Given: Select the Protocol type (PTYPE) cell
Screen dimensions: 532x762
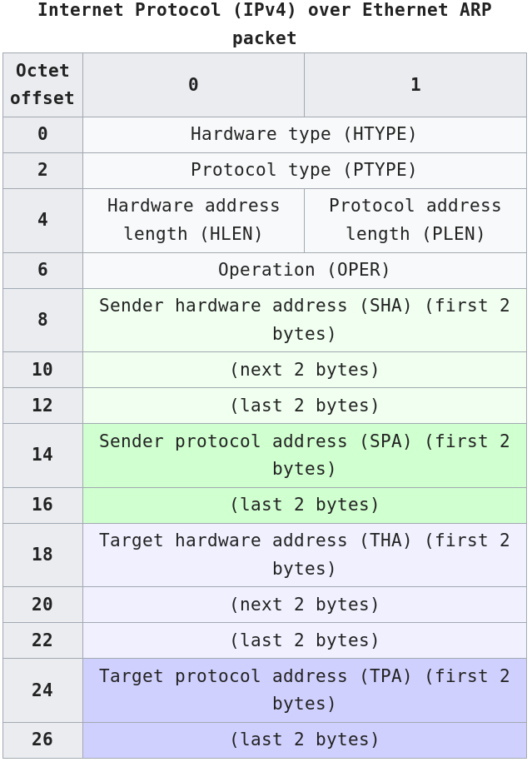Looking at the screenshot, I should pyautogui.click(x=304, y=170).
